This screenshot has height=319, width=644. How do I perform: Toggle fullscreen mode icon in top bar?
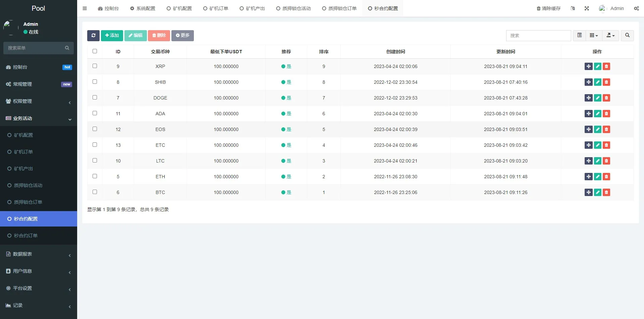587,8
